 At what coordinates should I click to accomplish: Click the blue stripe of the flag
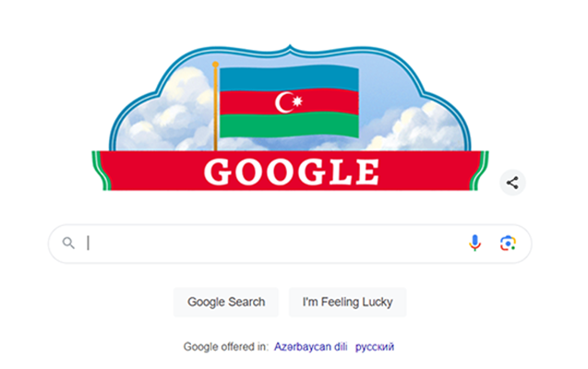click(289, 79)
